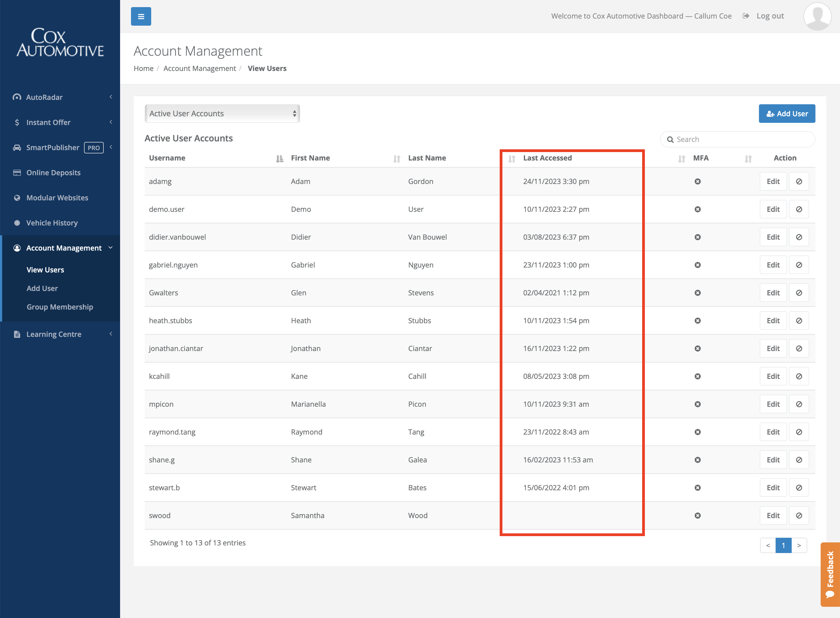Select View Users in the sidebar submenu
840x618 pixels.
[x=45, y=270]
